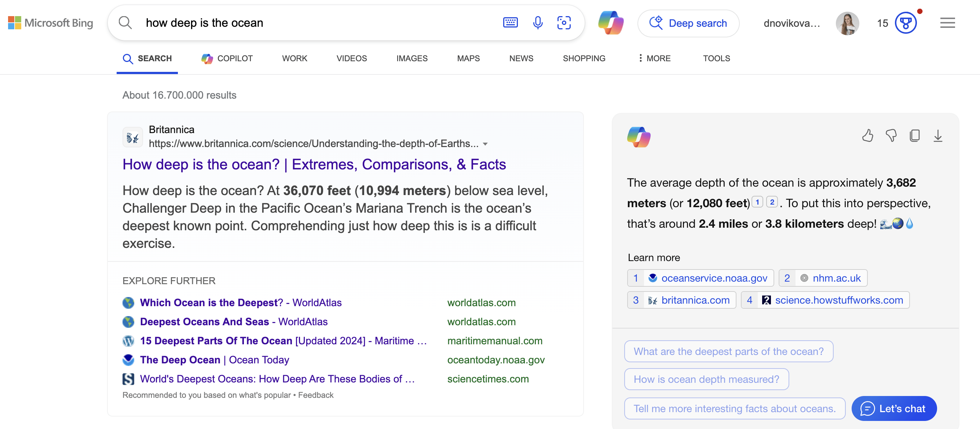Screen dimensions: 980x429
Task: Open the TOOLS option
Action: pos(716,59)
